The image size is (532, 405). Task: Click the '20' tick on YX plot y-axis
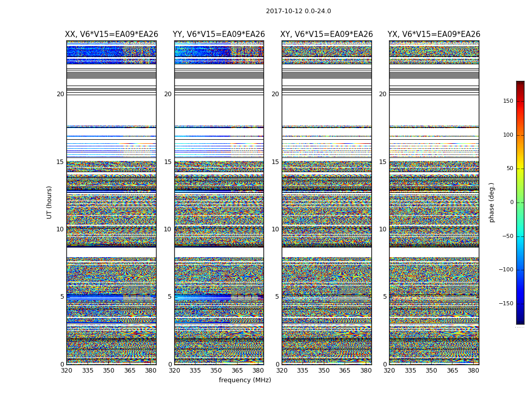383,94
